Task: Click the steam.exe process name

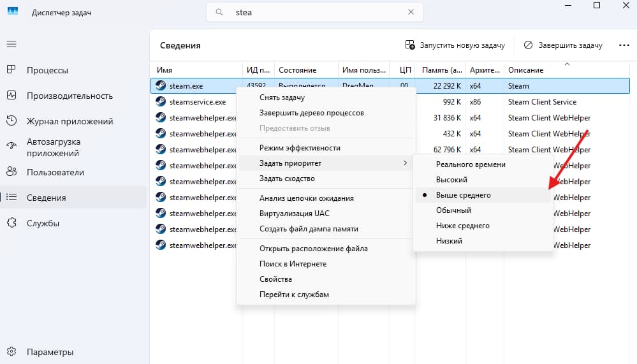Action: point(186,85)
